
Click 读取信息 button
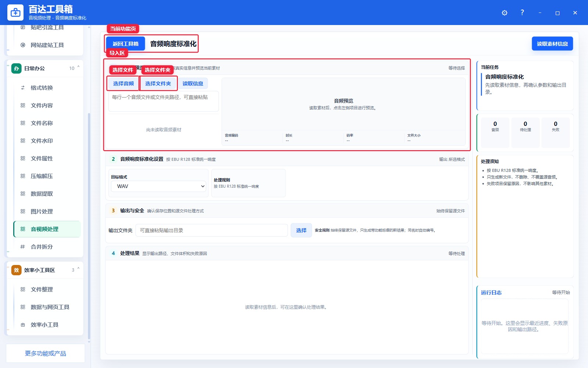tap(193, 84)
